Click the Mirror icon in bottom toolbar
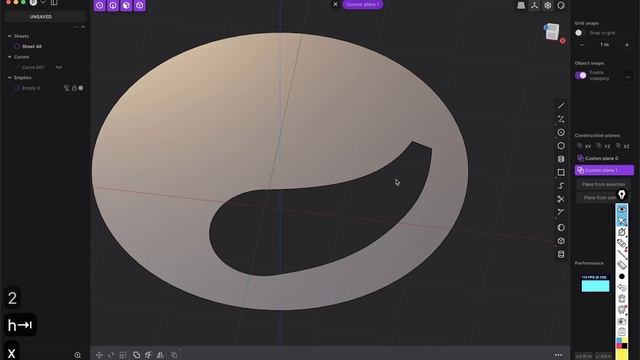 [160, 355]
